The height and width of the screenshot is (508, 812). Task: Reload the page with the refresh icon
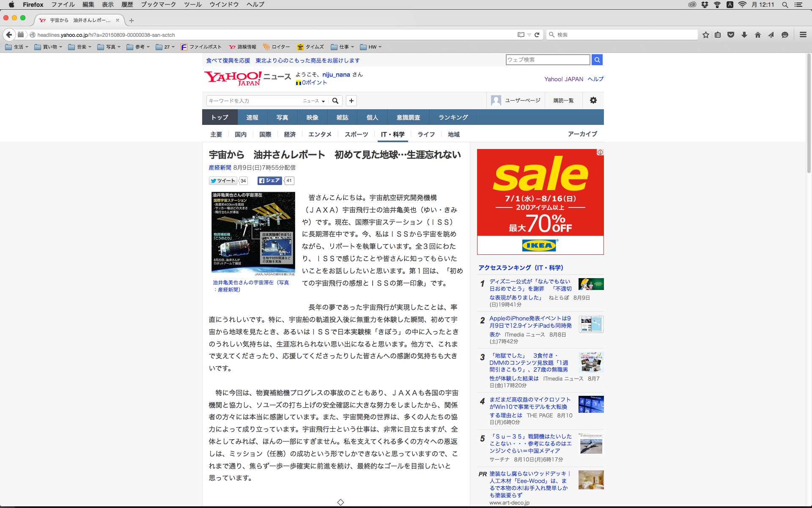coord(537,35)
